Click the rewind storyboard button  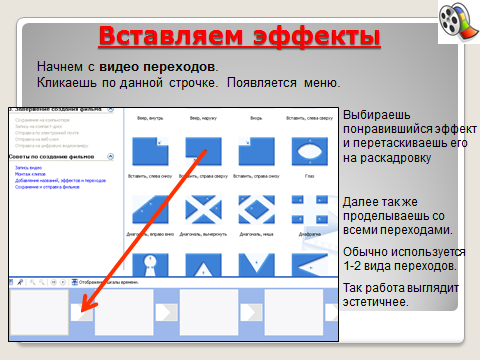54,282
